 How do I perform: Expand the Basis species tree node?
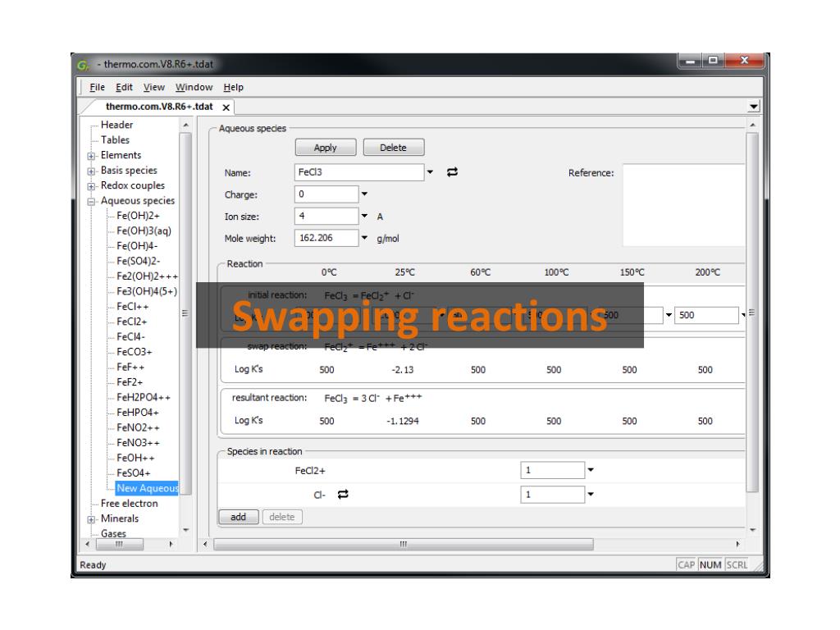coord(91,171)
